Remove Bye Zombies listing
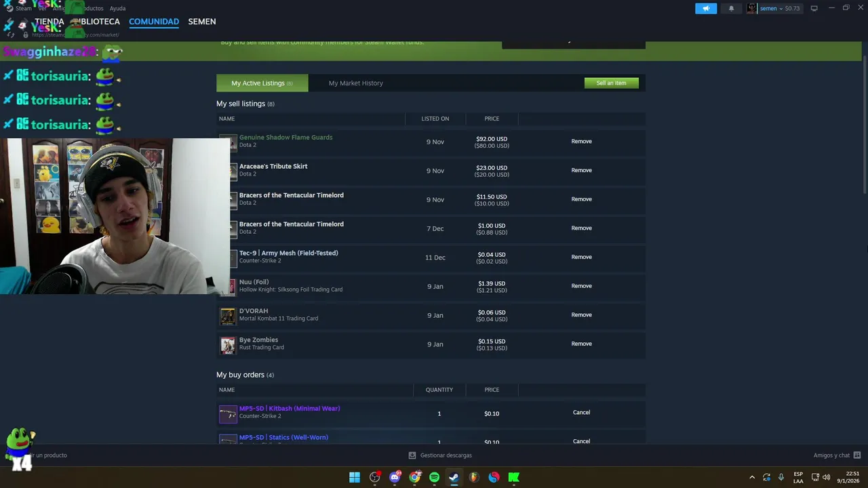Image resolution: width=868 pixels, height=488 pixels. [x=581, y=344]
